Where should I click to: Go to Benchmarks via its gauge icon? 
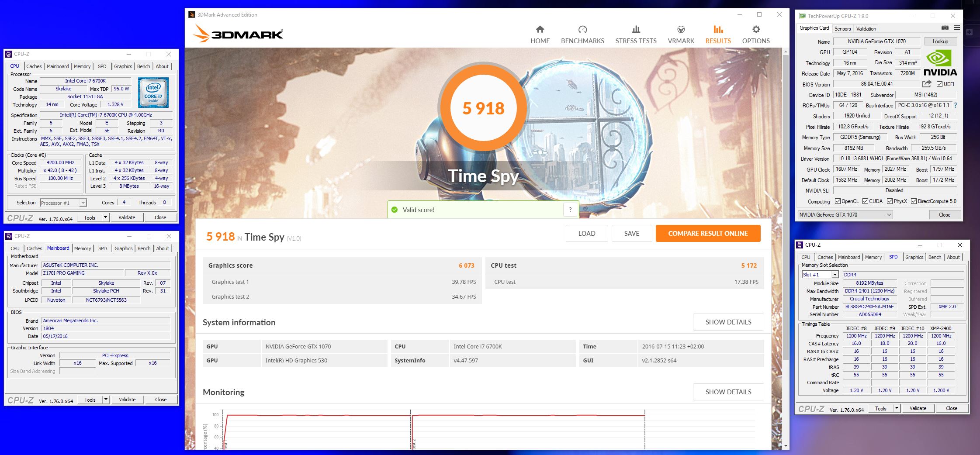click(x=582, y=29)
